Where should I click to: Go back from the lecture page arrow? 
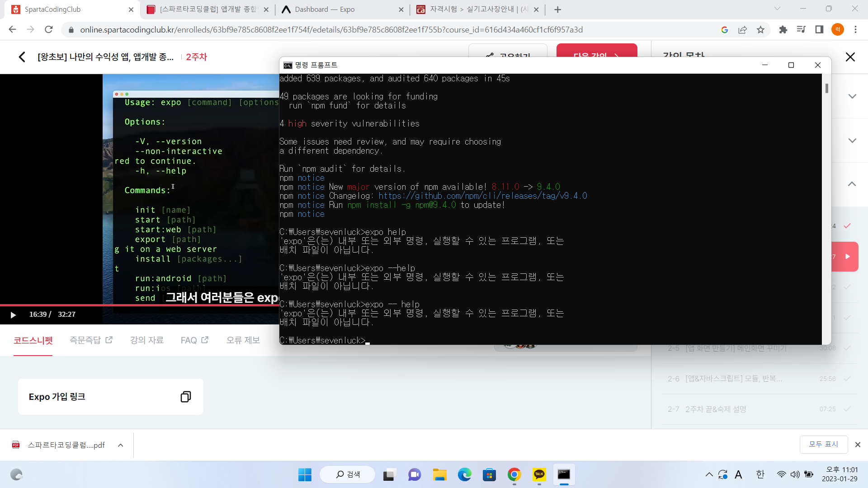22,57
